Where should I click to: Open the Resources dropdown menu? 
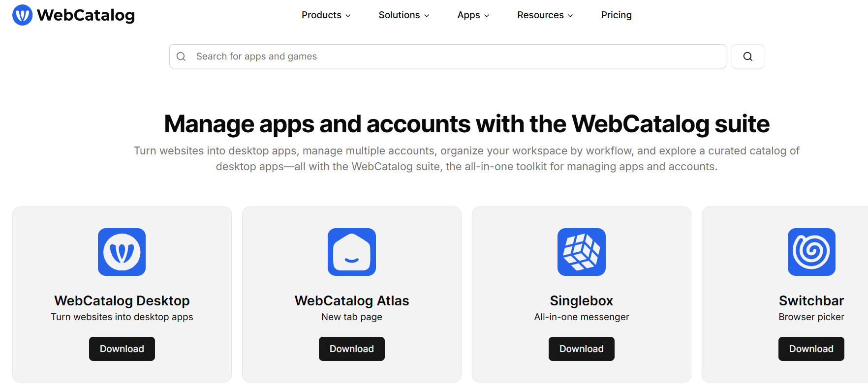(545, 15)
